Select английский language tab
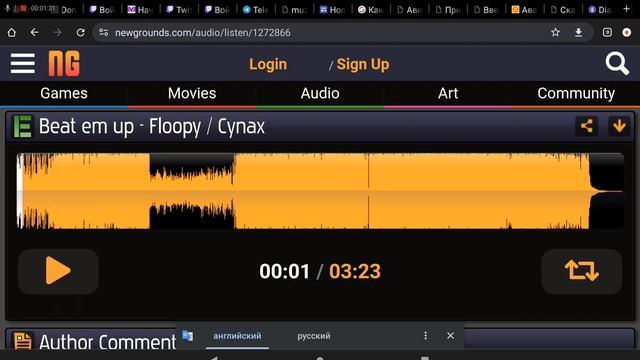 click(237, 336)
